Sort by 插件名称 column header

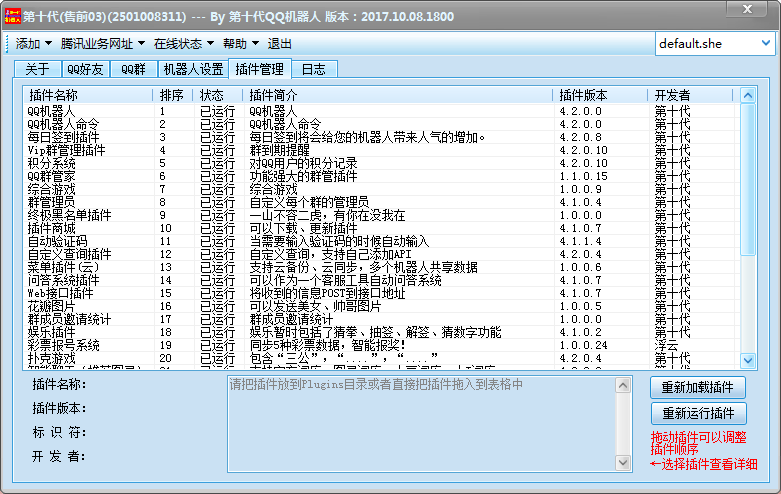88,95
